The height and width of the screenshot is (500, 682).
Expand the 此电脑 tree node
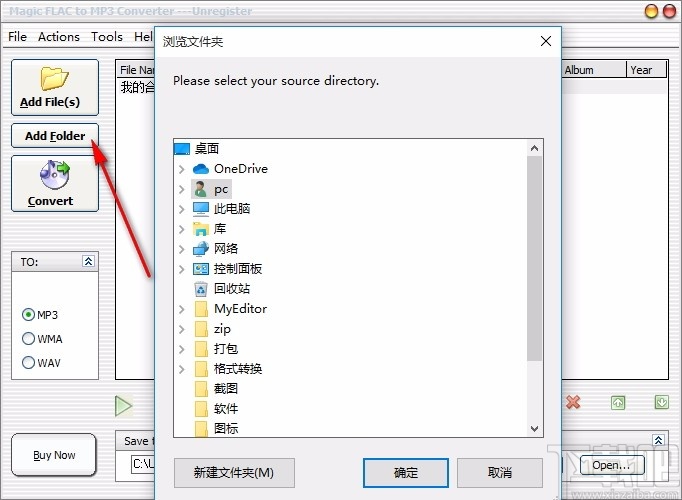pyautogui.click(x=182, y=209)
